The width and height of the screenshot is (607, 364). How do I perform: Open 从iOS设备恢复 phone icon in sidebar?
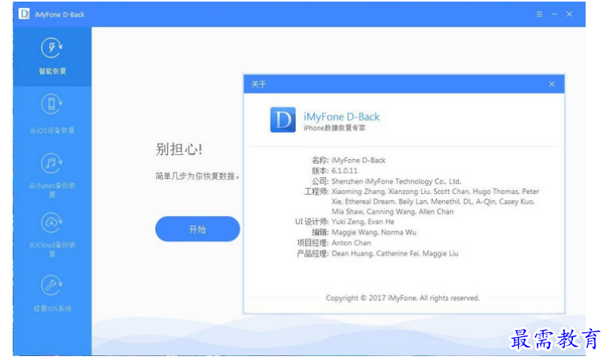pyautogui.click(x=51, y=104)
